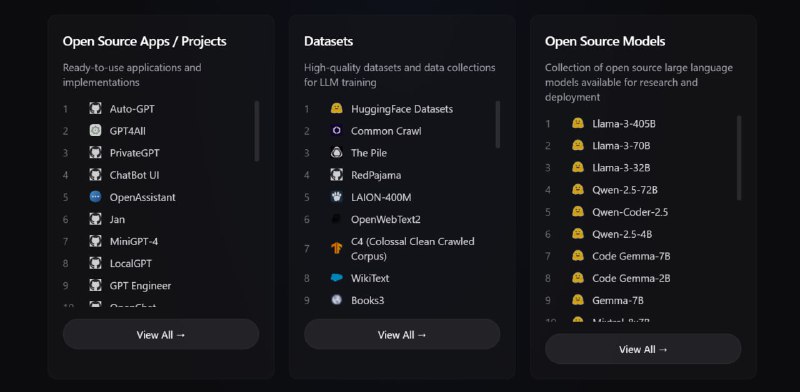View all Open Source Apps / Projects
The image size is (800, 392).
coord(161,334)
